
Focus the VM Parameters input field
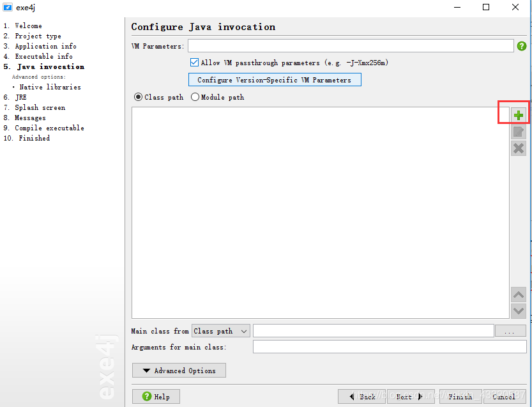pyautogui.click(x=351, y=46)
